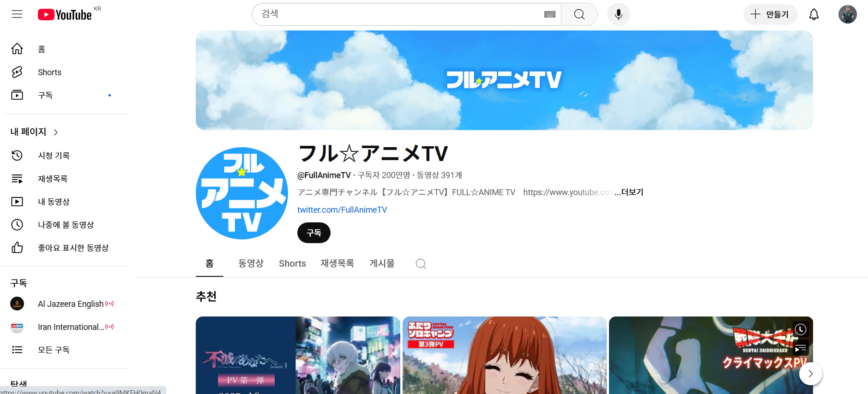Open 홈 in the sidebar
868x394 pixels.
(x=66, y=49)
